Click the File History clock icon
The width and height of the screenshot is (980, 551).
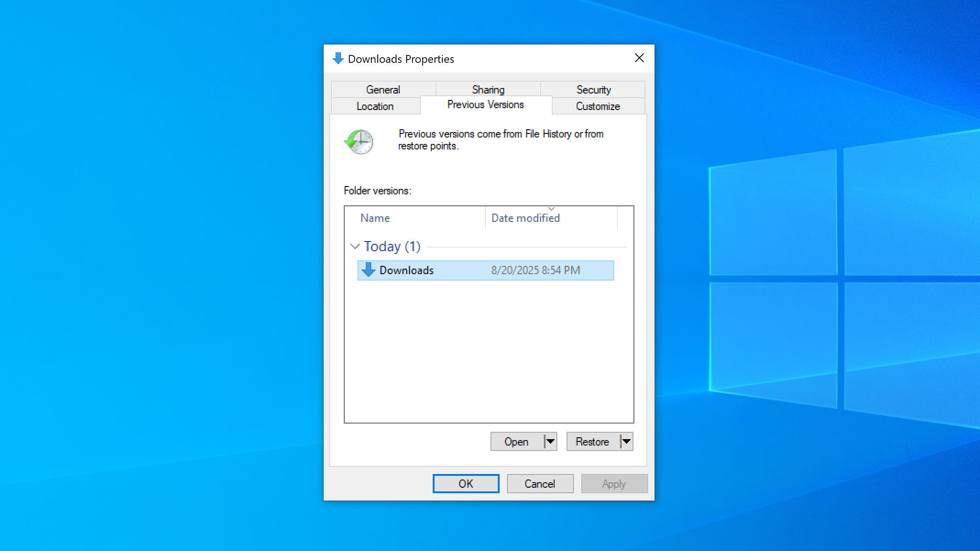pyautogui.click(x=359, y=142)
